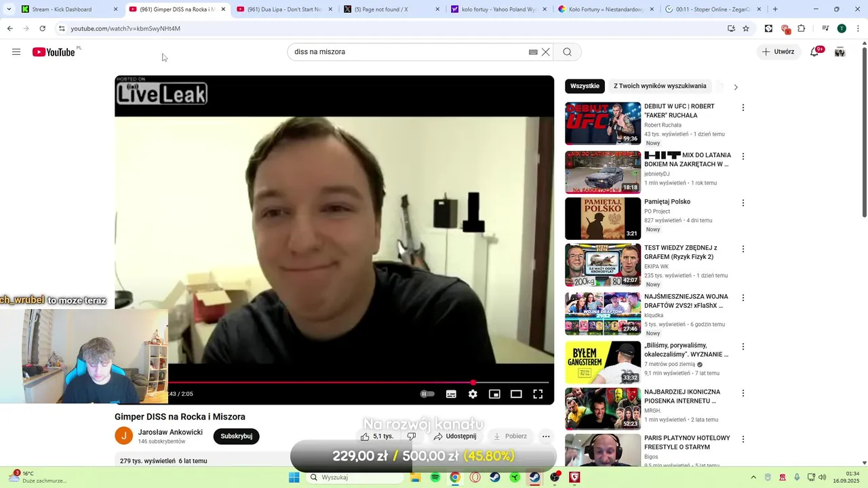This screenshot has height=488, width=868.
Task: Switch to Page not found / X tab
Action: pyautogui.click(x=392, y=9)
